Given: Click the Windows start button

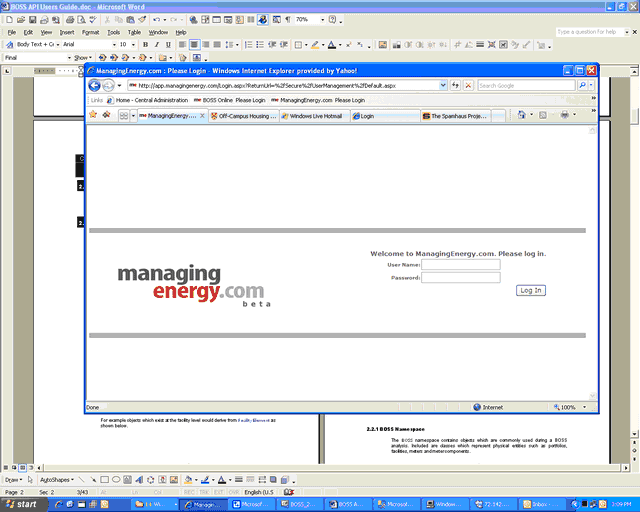Looking at the screenshot, I should click(22, 504).
